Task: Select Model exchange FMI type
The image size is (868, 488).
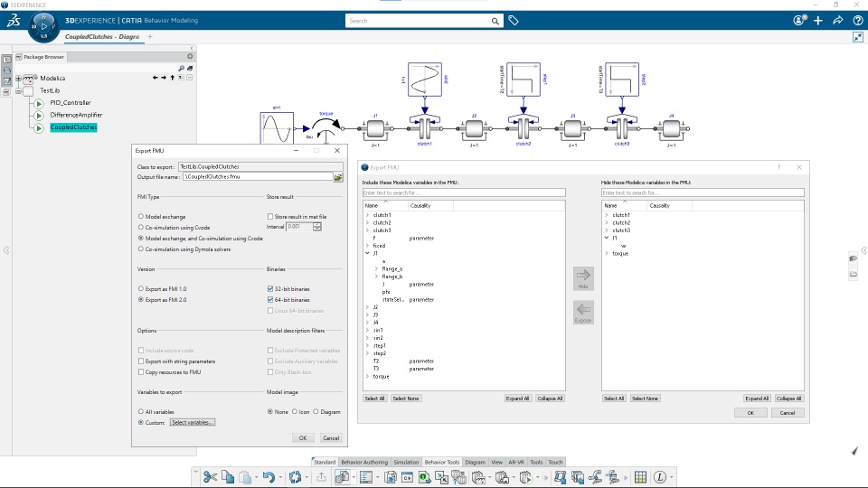Action: coord(141,216)
